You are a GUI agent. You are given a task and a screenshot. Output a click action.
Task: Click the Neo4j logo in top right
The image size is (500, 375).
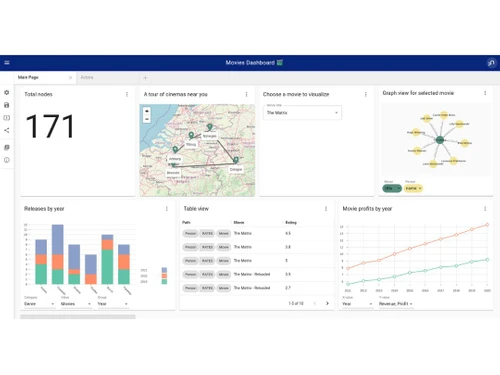pyautogui.click(x=491, y=63)
